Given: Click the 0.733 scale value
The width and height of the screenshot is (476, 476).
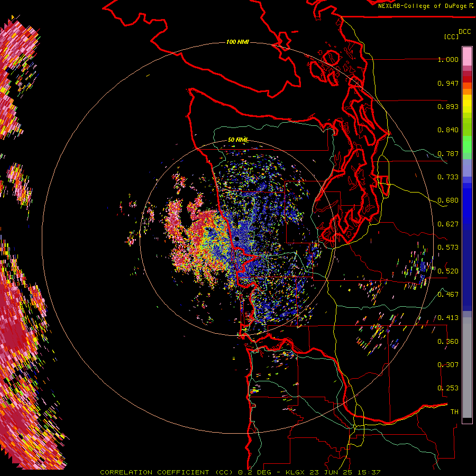Looking at the screenshot, I should click(x=448, y=177).
